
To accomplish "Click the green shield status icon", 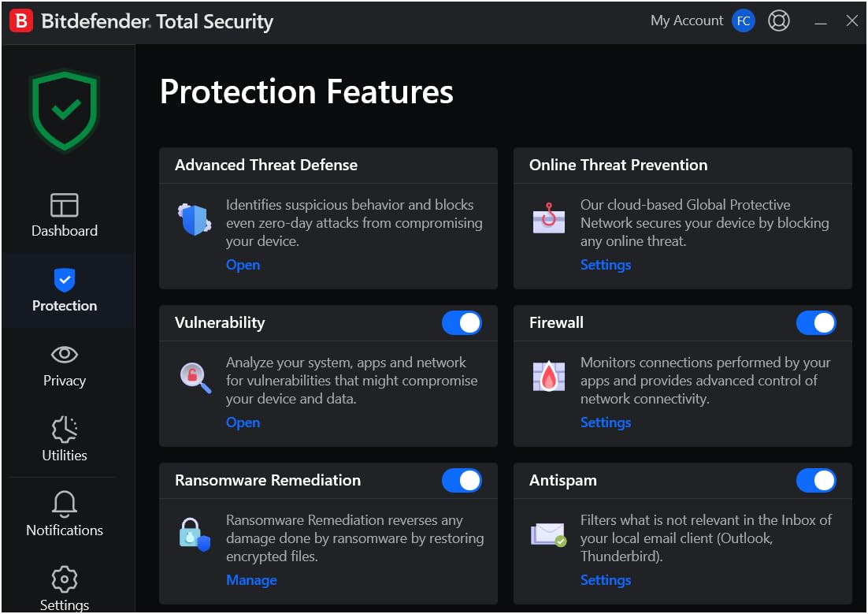I will tap(65, 110).
